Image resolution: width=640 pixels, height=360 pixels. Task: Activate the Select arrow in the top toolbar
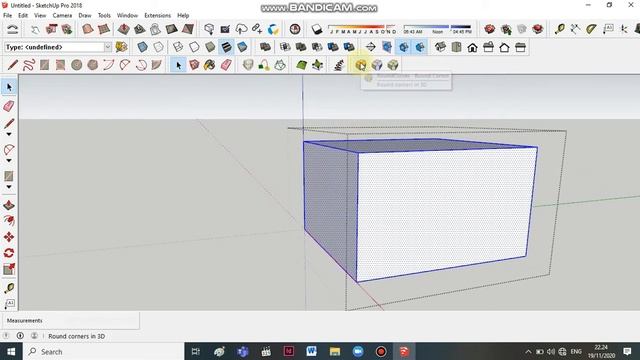pyautogui.click(x=178, y=65)
